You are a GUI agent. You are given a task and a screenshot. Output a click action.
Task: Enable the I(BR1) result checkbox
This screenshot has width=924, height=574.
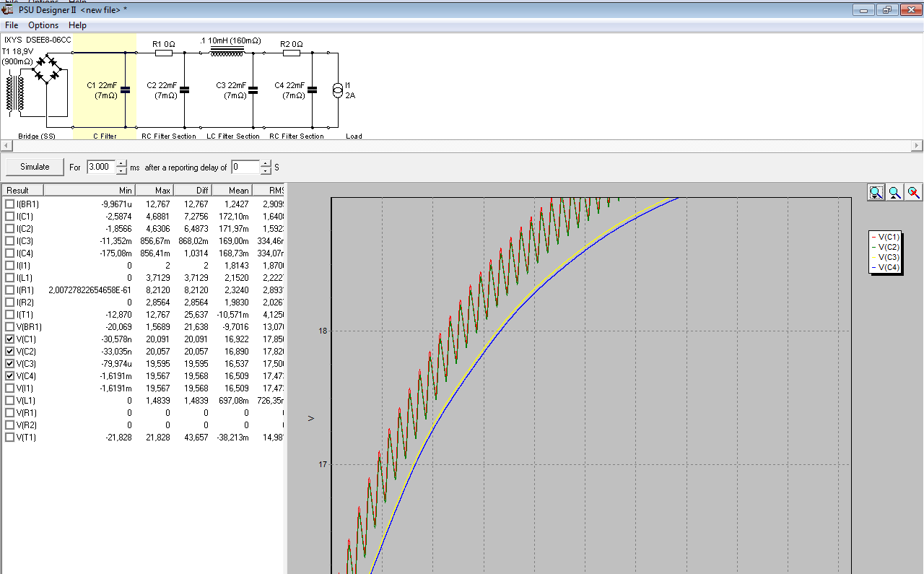click(9, 204)
